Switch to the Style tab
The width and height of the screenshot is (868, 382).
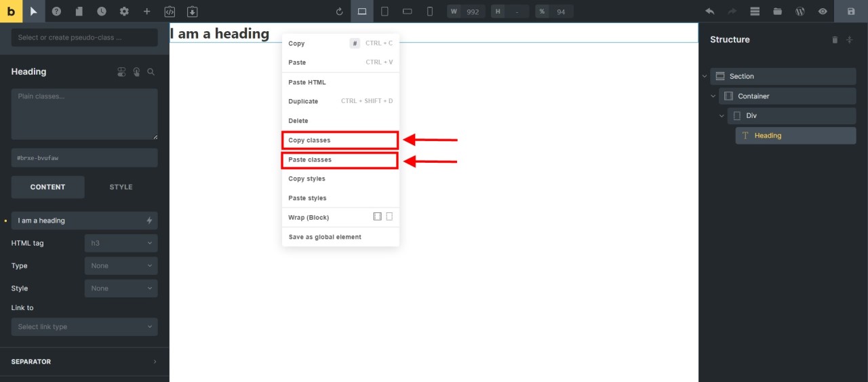(121, 187)
